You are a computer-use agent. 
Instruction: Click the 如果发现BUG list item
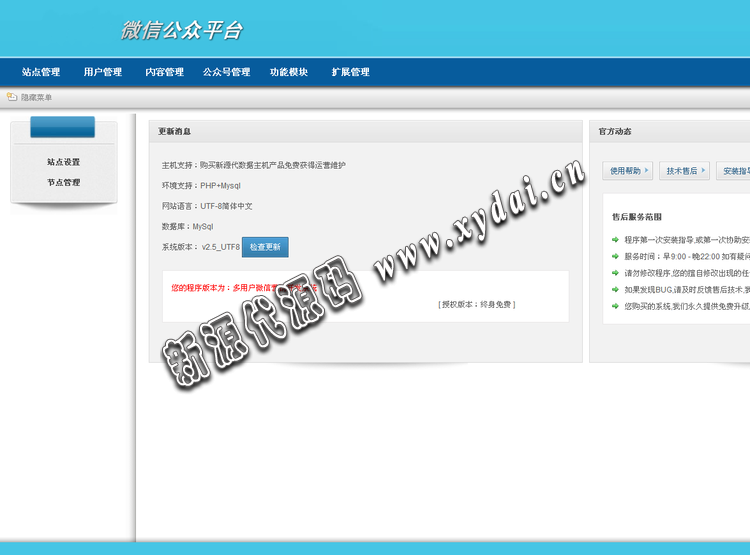[x=687, y=289]
